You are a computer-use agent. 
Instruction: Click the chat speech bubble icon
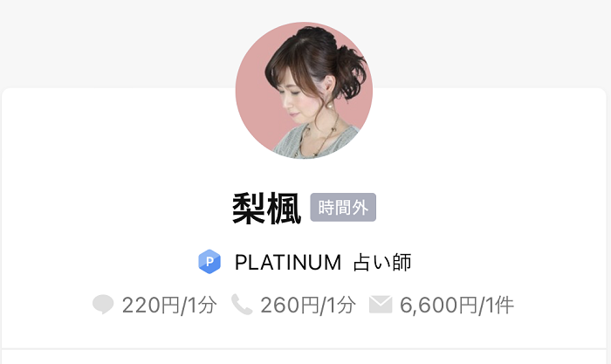coord(103,305)
